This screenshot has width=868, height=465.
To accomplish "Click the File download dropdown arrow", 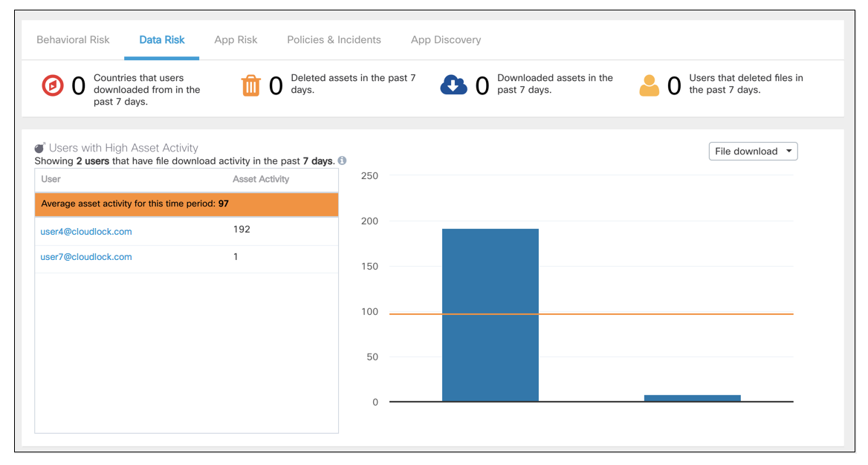I will (x=788, y=151).
